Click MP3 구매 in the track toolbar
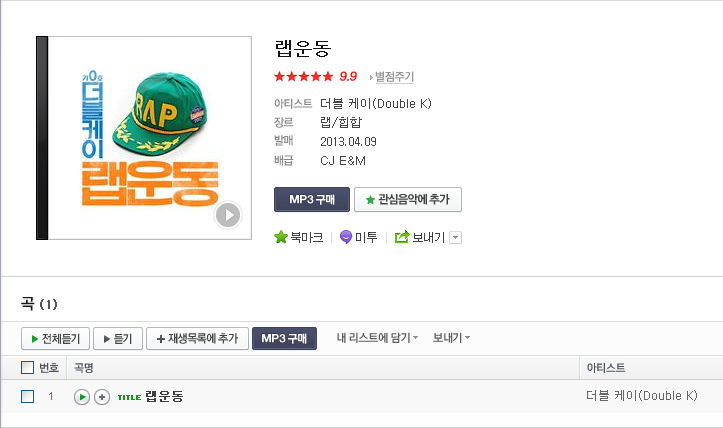723x428 pixels. tap(284, 339)
